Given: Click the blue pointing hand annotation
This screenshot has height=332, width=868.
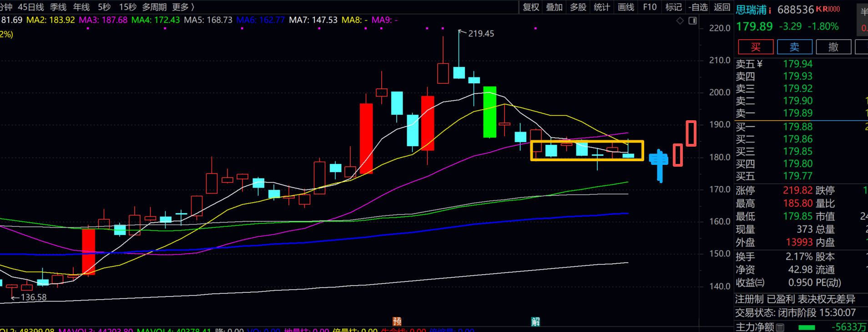Looking at the screenshot, I should point(659,164).
